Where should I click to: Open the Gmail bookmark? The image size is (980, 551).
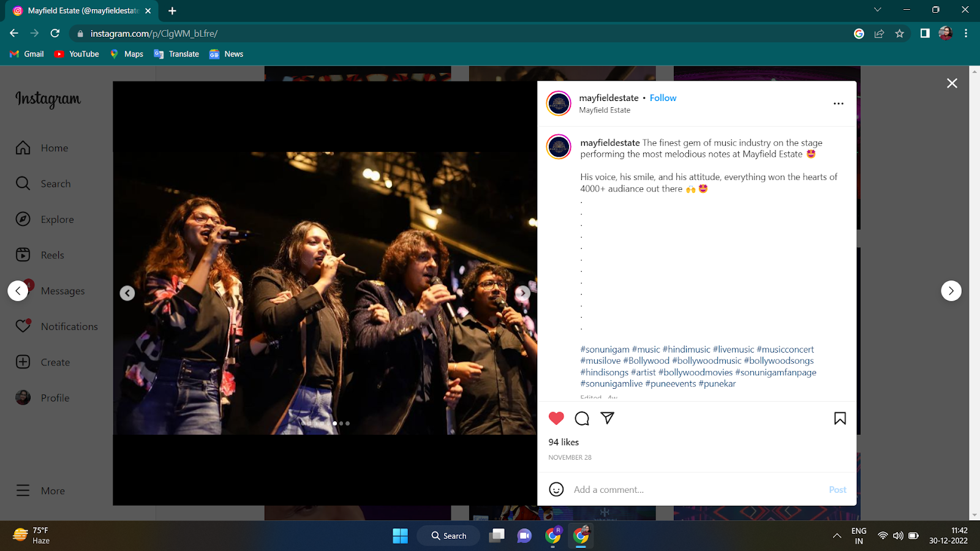[27, 54]
